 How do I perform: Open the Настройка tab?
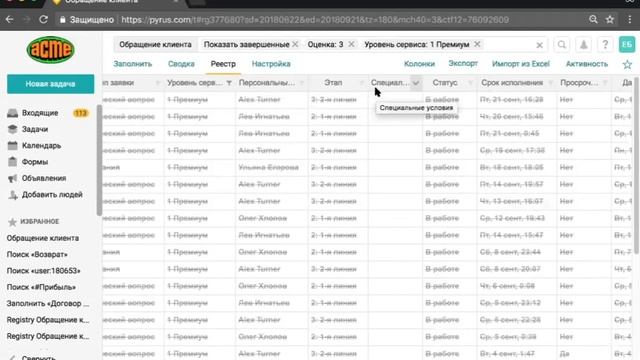click(x=271, y=64)
